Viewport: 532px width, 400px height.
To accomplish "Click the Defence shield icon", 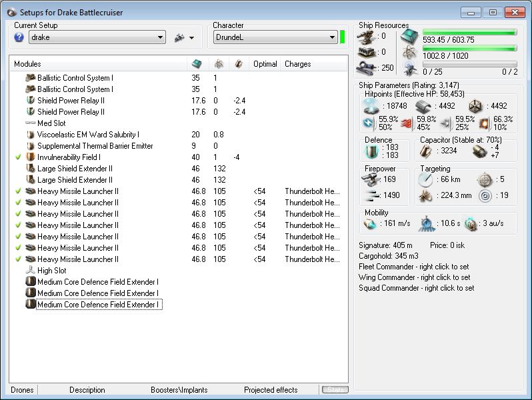I will 371,151.
